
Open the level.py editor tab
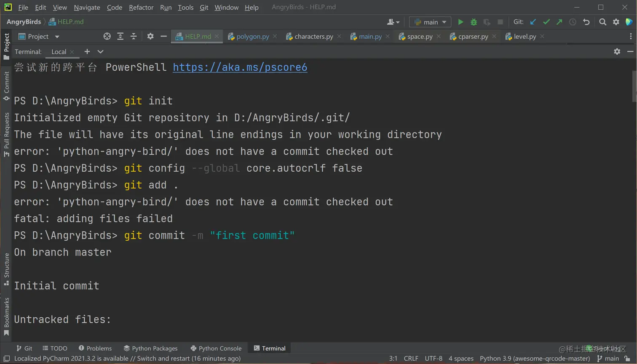[525, 37]
